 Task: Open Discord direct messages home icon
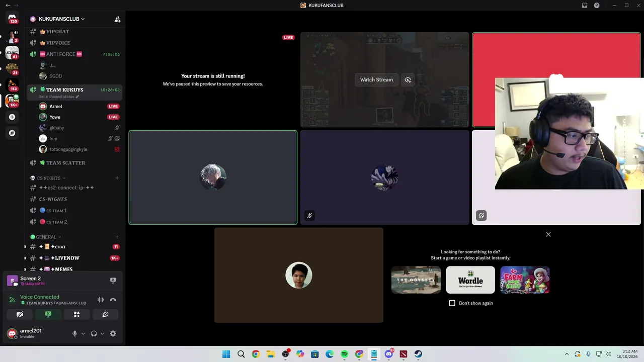[x=12, y=18]
